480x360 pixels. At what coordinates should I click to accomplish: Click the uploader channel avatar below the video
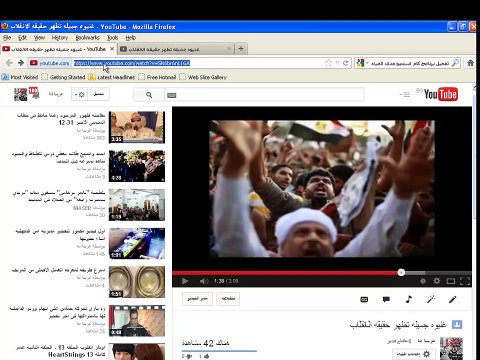451,348
